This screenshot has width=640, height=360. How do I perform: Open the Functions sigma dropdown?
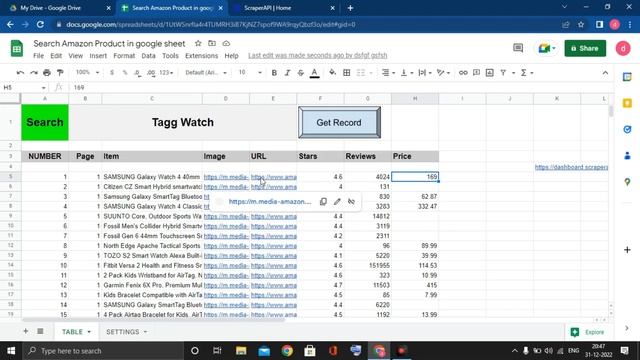click(527, 73)
